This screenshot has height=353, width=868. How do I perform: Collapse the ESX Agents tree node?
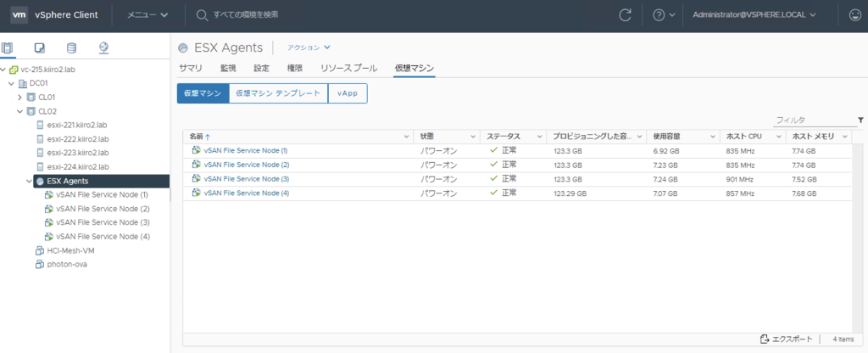30,182
